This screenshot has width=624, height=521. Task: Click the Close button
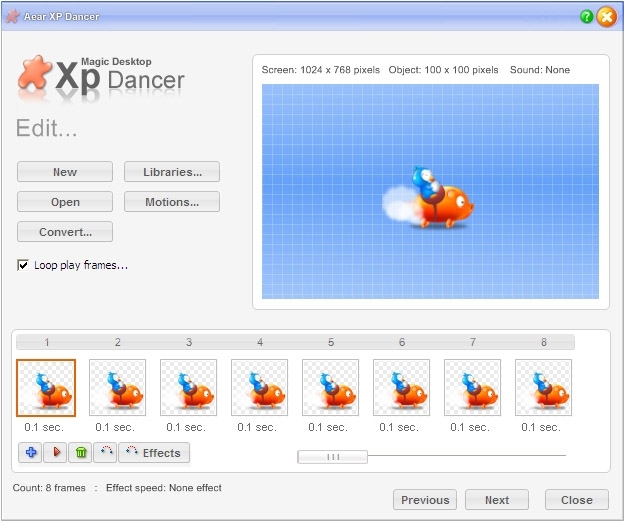pos(577,500)
